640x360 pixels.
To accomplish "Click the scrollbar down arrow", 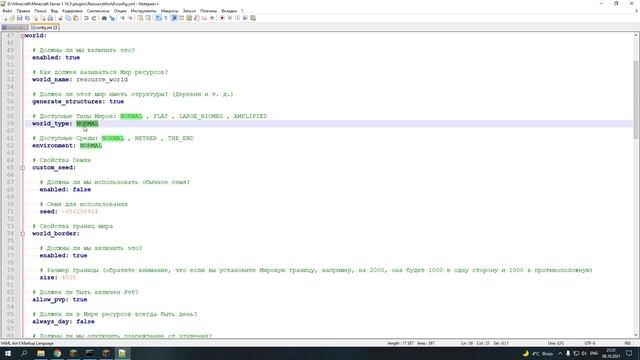I will click(x=636, y=335).
